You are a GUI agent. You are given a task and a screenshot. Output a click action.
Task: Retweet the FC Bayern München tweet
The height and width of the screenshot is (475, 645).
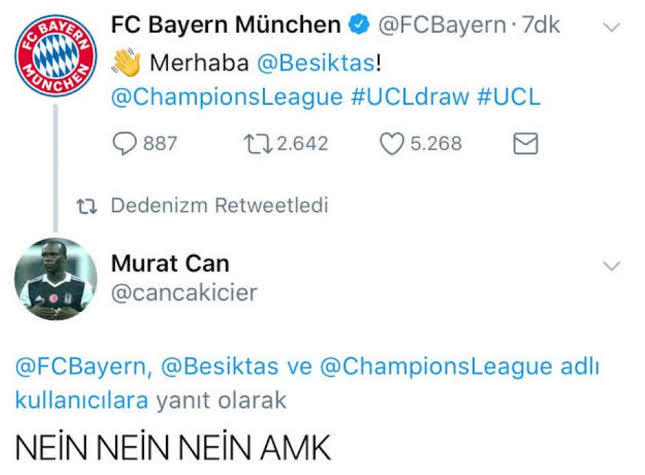tap(258, 144)
